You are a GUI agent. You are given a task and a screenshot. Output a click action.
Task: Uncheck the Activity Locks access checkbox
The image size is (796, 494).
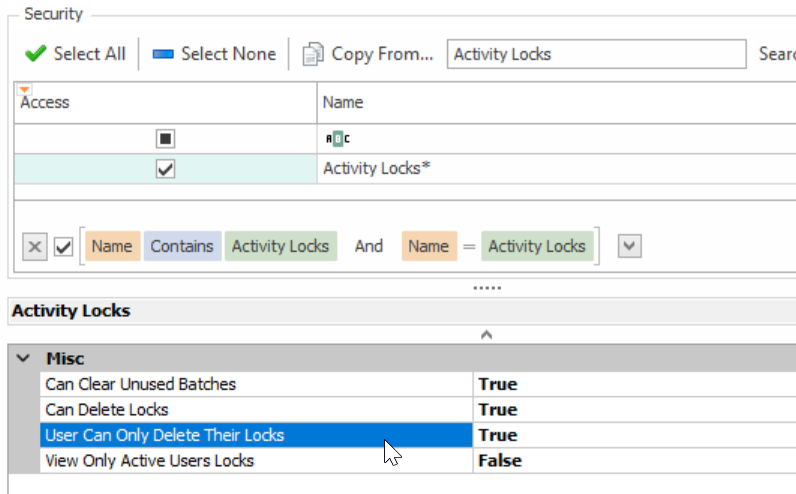point(166,170)
